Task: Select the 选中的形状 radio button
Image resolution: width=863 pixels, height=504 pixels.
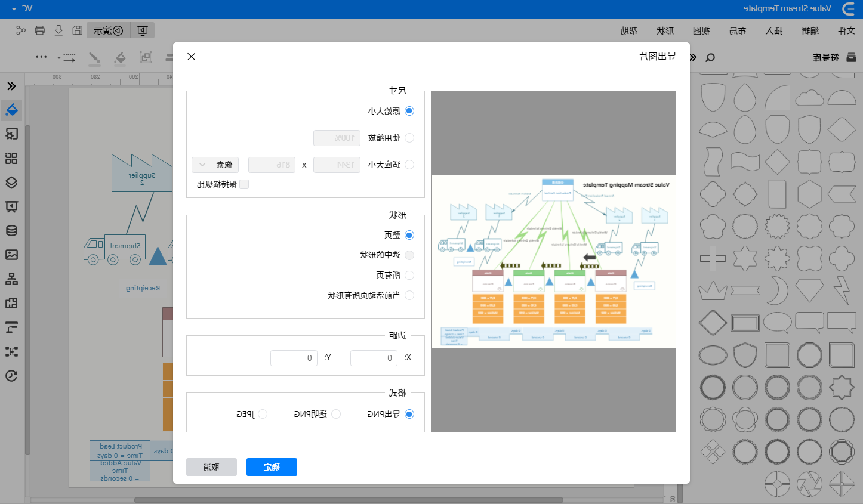Action: coord(409,255)
